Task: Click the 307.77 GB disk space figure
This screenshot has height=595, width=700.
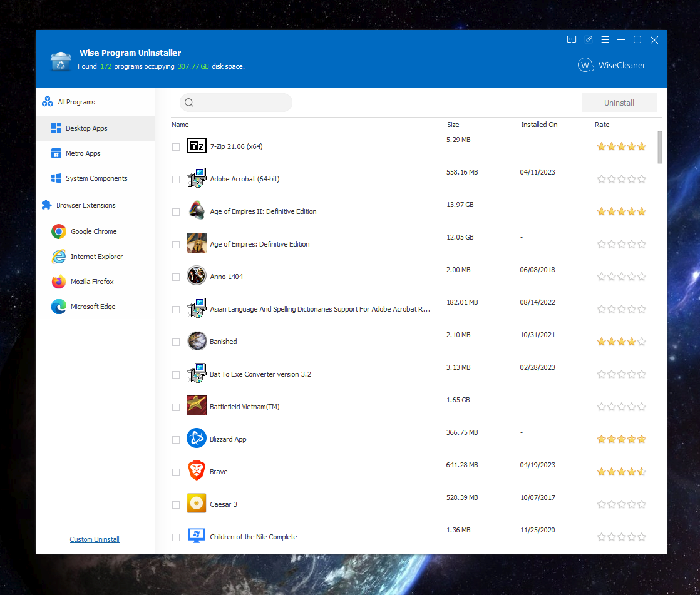Action: click(193, 66)
